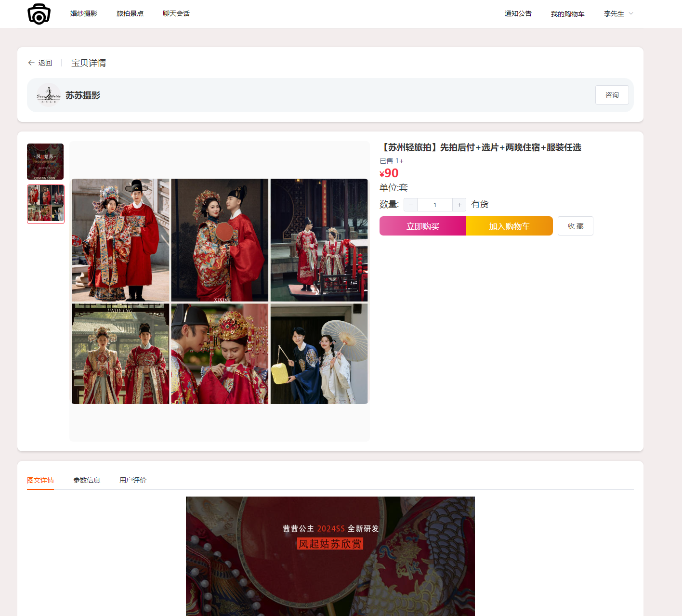The height and width of the screenshot is (616, 682).
Task: Click the shop name 苏苏摄影
Action: click(83, 95)
